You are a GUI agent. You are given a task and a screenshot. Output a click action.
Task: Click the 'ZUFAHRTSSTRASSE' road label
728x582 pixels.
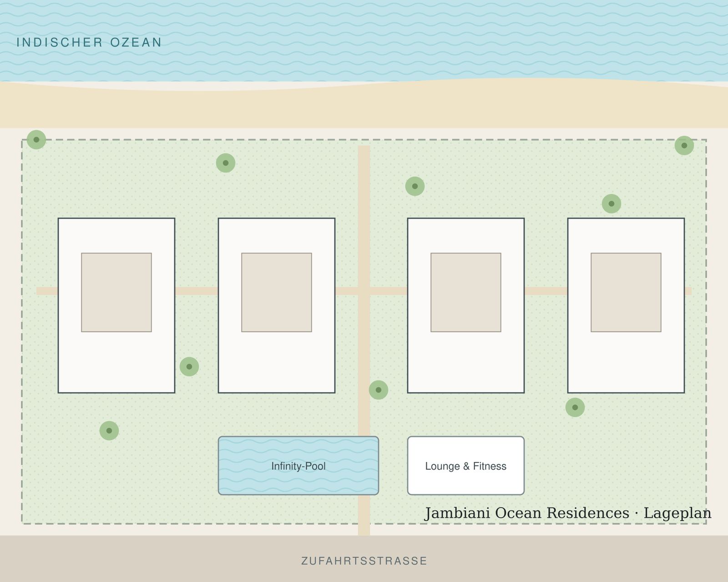click(x=364, y=561)
